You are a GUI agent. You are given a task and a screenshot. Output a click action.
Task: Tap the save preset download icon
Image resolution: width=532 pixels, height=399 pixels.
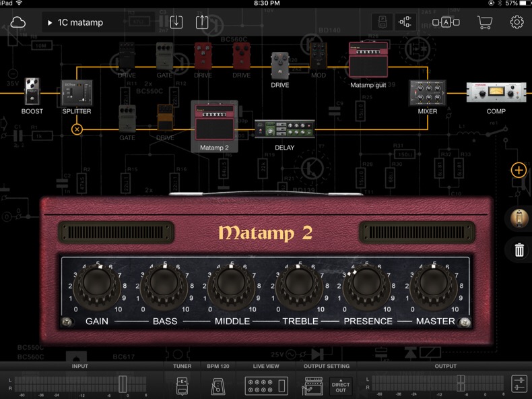(176, 22)
